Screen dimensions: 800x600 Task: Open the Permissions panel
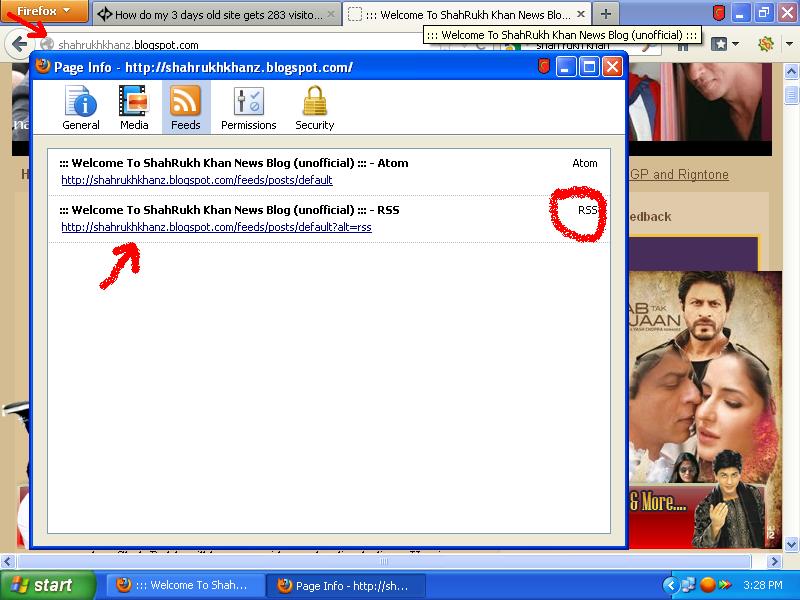248,108
